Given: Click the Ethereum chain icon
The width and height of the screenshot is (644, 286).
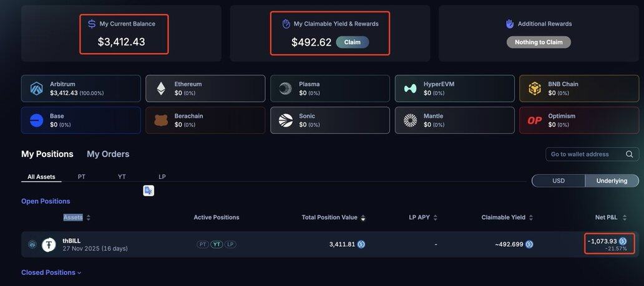Looking at the screenshot, I should tap(161, 88).
